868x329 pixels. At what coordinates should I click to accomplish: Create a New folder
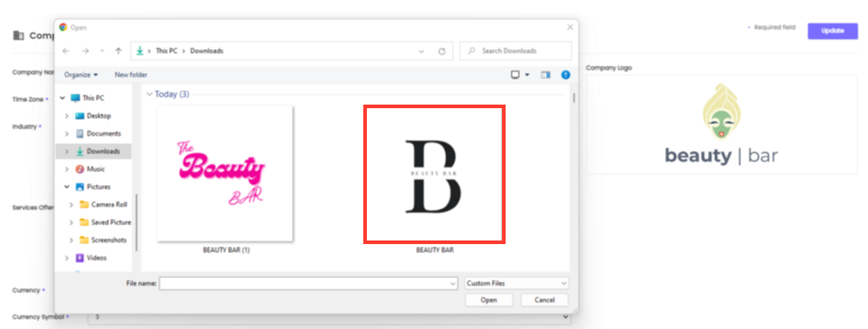131,74
